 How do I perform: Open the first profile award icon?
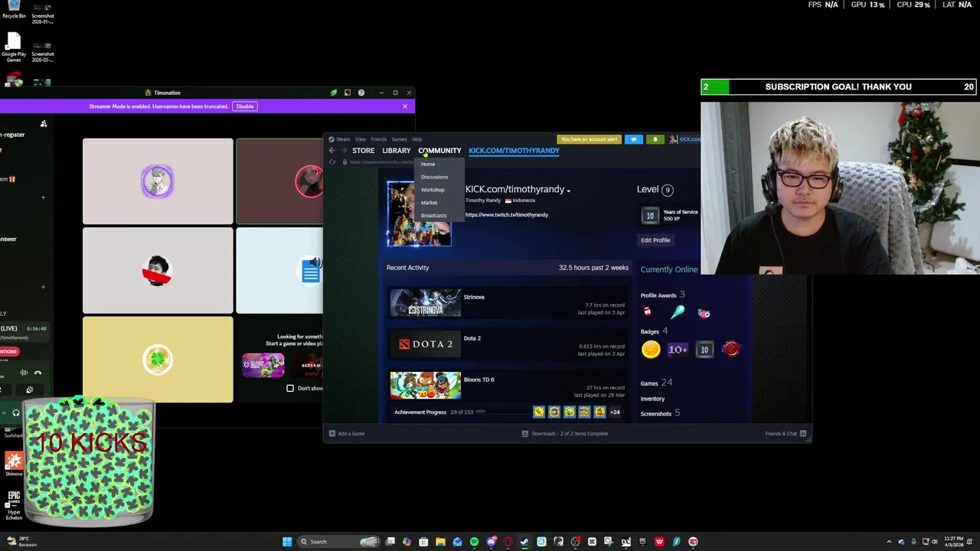click(x=648, y=312)
